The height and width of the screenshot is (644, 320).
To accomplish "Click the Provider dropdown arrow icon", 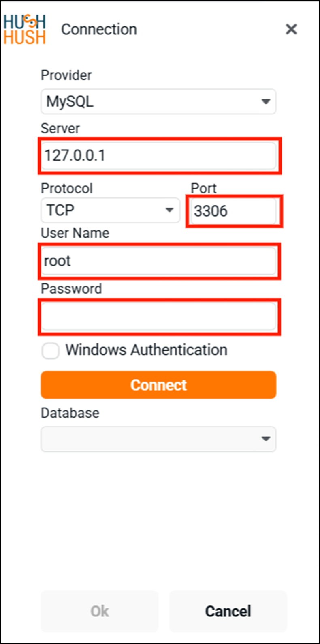I will tap(266, 101).
